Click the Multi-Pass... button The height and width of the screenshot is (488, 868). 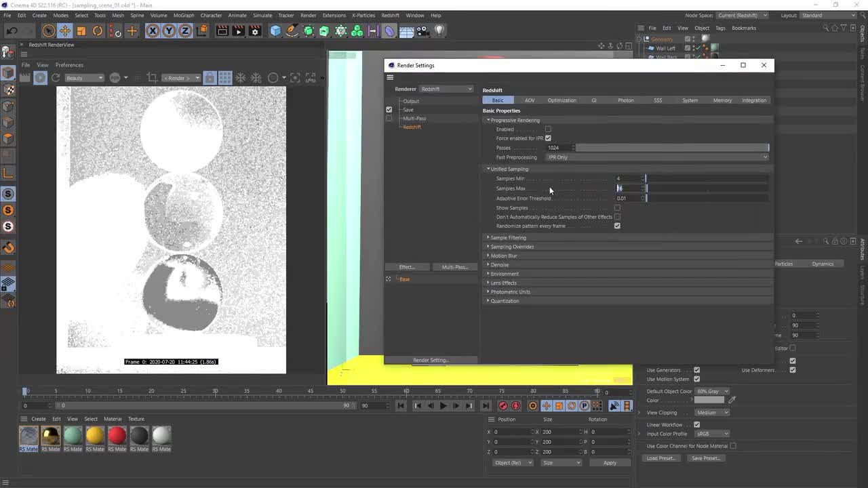(x=454, y=267)
